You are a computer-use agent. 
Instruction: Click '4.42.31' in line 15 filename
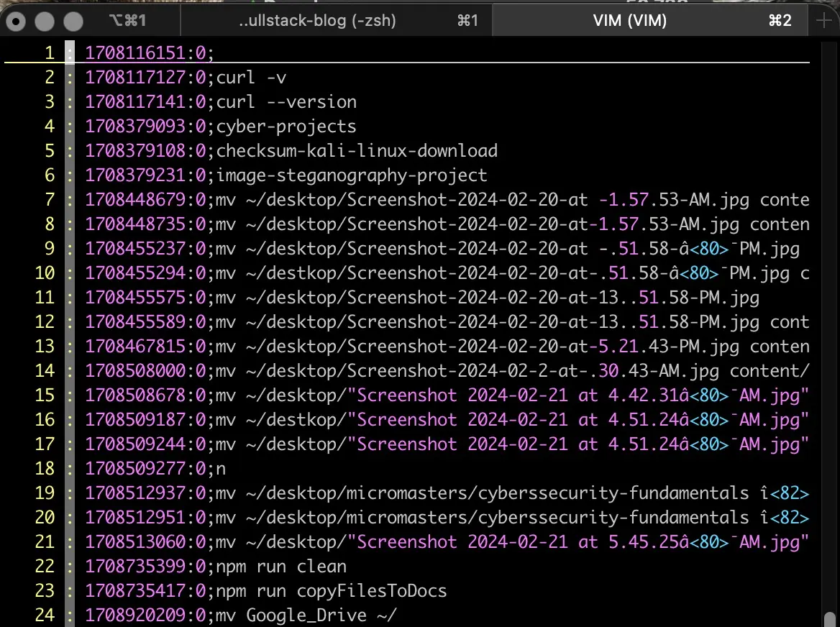click(644, 395)
